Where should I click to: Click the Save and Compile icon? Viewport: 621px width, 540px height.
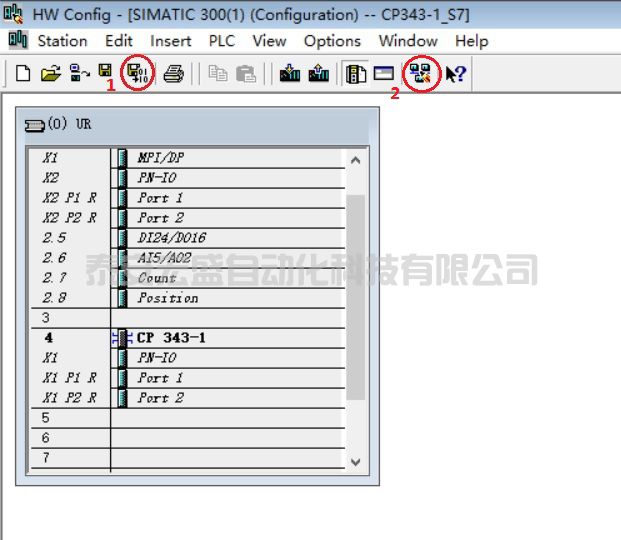click(137, 74)
